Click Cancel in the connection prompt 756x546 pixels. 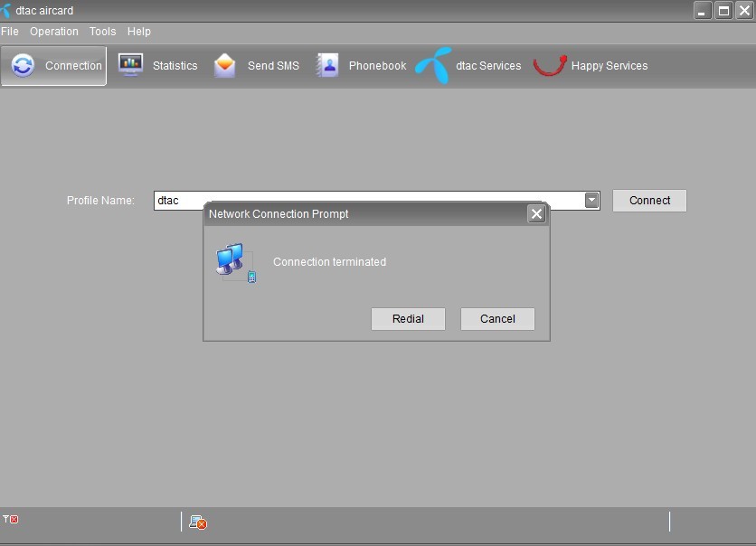497,319
